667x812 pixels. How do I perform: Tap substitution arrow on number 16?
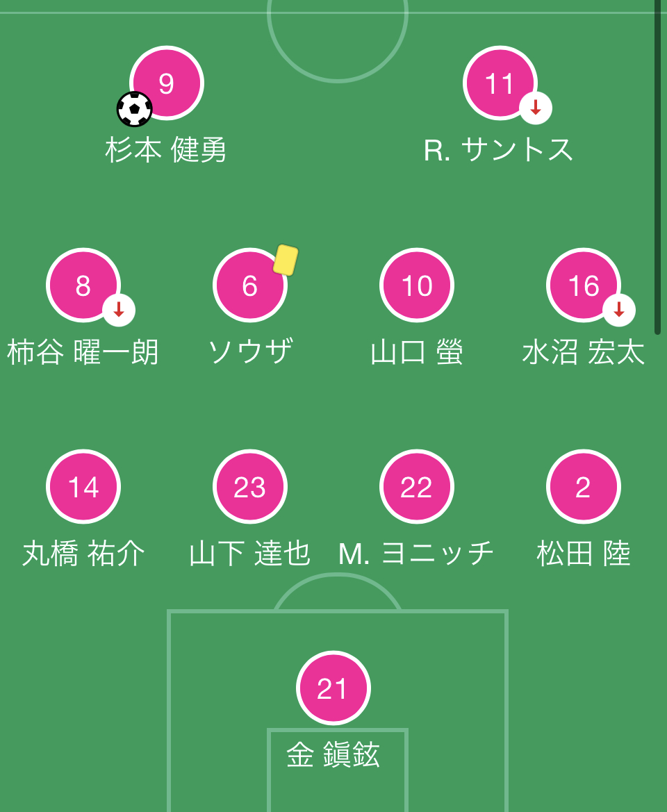(619, 310)
